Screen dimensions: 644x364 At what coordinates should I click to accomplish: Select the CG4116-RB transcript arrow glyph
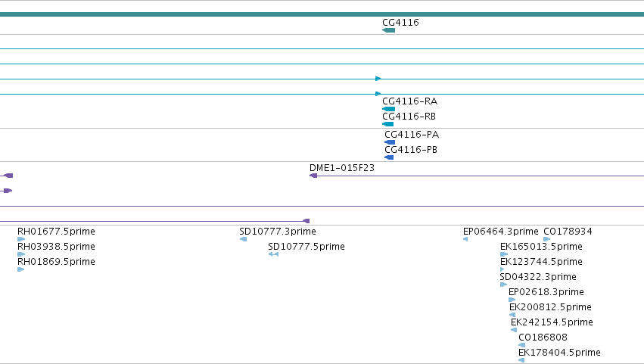pos(387,124)
